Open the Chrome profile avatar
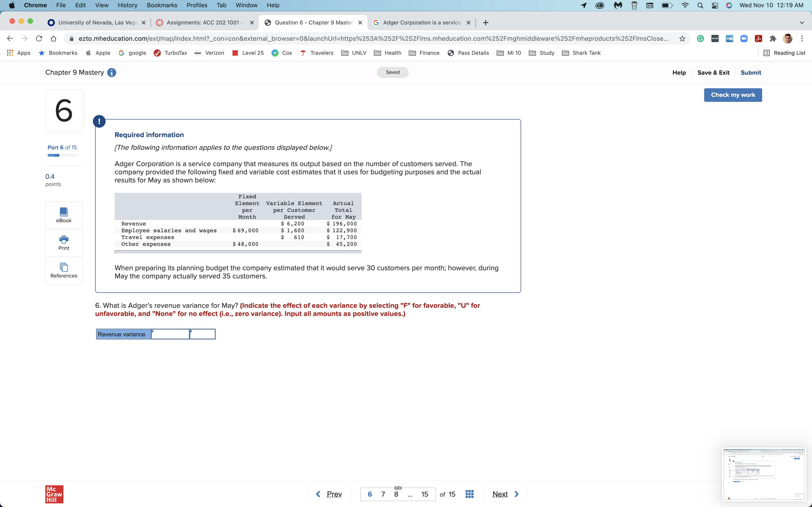The image size is (812, 507). click(787, 38)
